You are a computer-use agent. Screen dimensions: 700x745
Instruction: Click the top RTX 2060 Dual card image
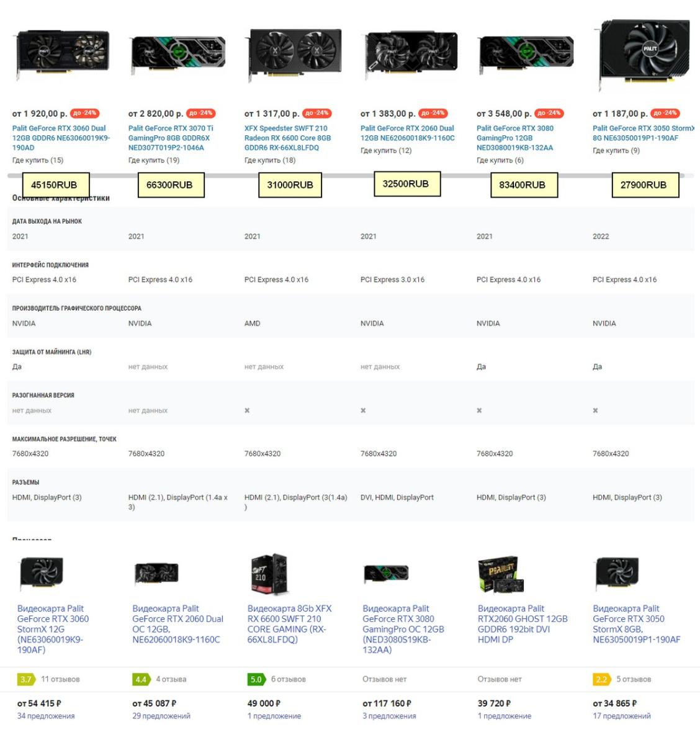click(411, 55)
